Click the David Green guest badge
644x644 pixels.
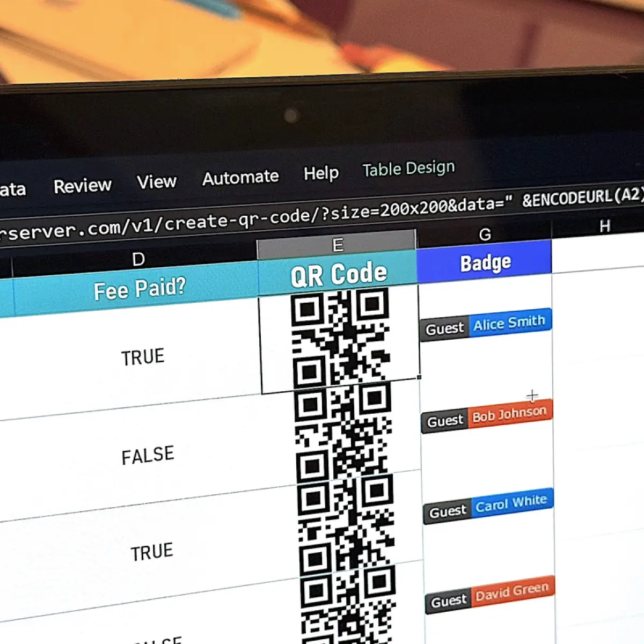point(489,596)
